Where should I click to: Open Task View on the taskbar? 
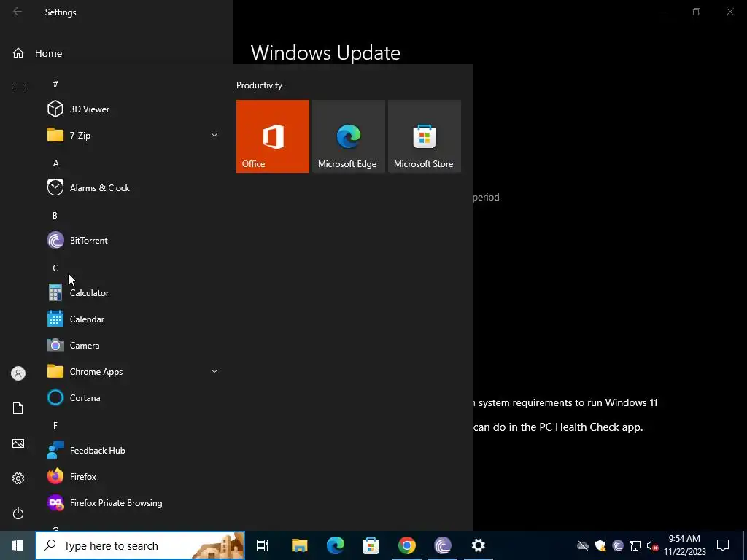point(263,545)
